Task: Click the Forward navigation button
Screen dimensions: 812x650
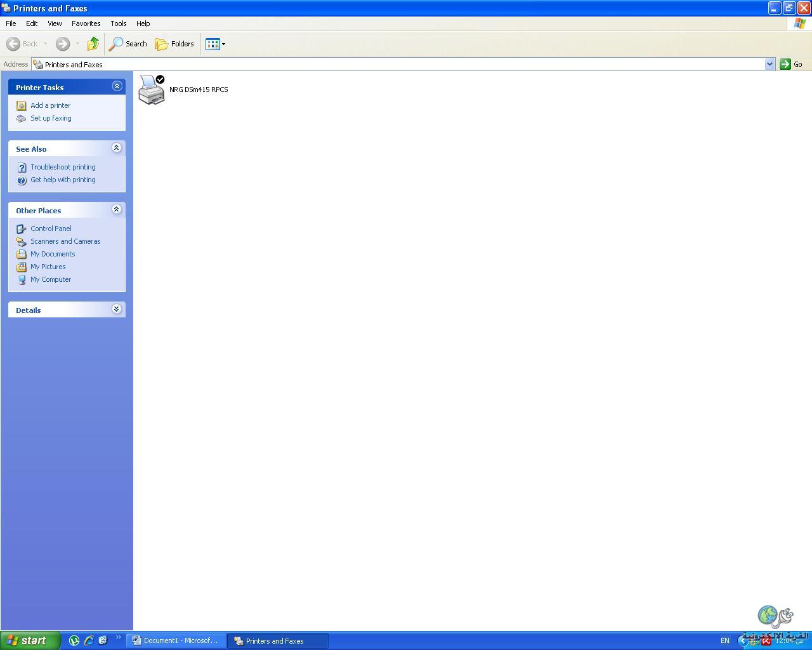Action: pyautogui.click(x=62, y=44)
